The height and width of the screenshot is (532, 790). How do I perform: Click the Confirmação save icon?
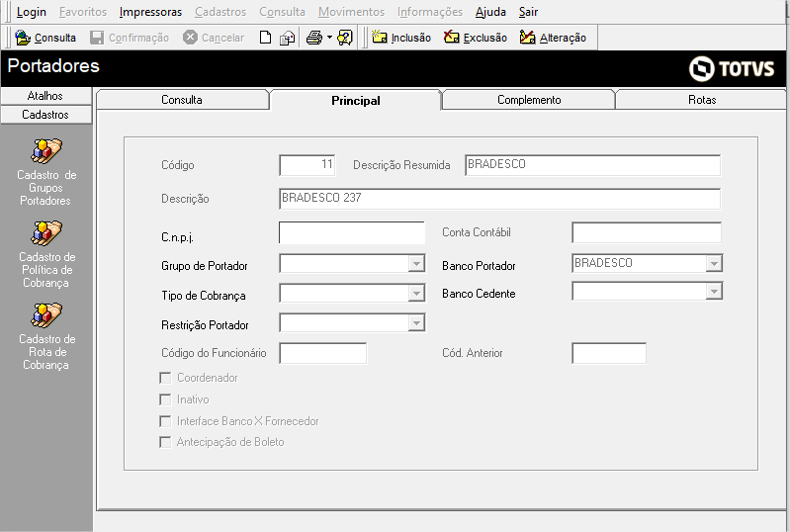[x=97, y=38]
